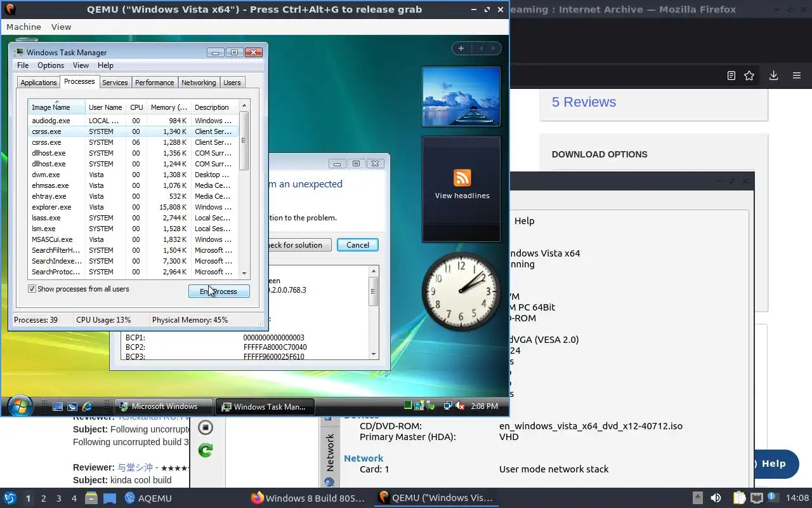Click the host show desktop panel icon
The width and height of the screenshot is (812, 508).
pos(109,498)
